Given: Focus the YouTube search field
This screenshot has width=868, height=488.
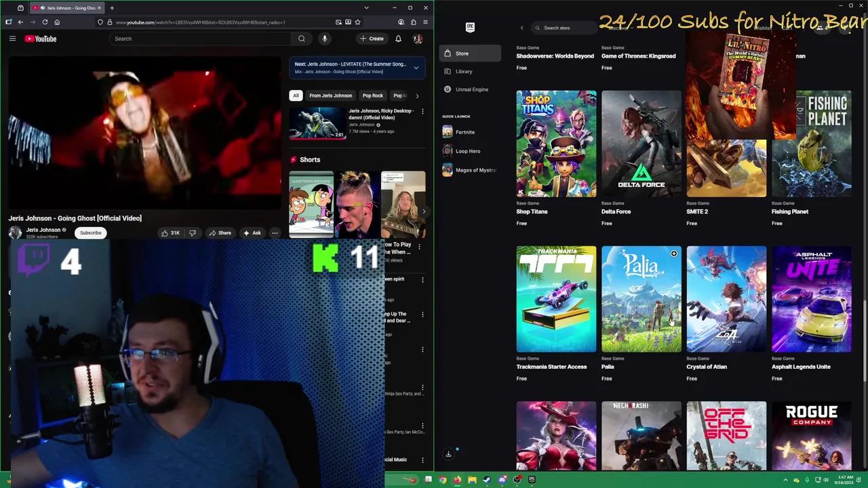Looking at the screenshot, I should [x=201, y=39].
